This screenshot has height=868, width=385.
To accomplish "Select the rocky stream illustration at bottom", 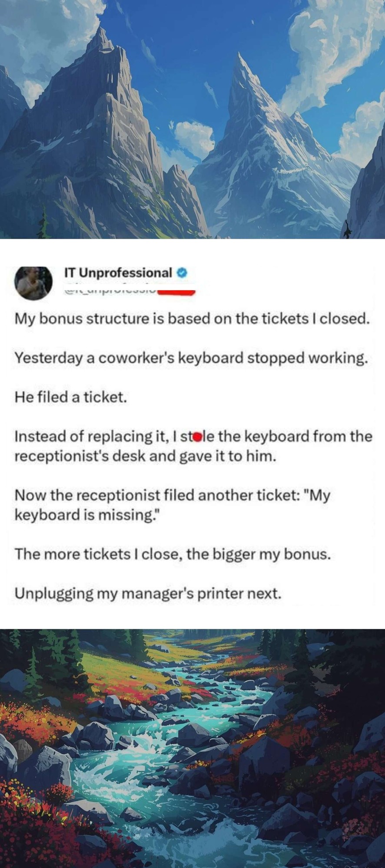I will coord(192,748).
